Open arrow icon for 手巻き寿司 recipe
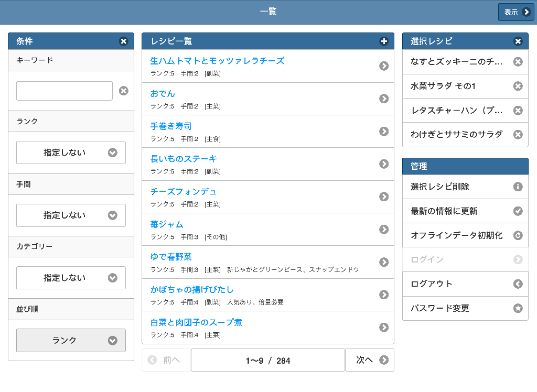 (x=384, y=132)
